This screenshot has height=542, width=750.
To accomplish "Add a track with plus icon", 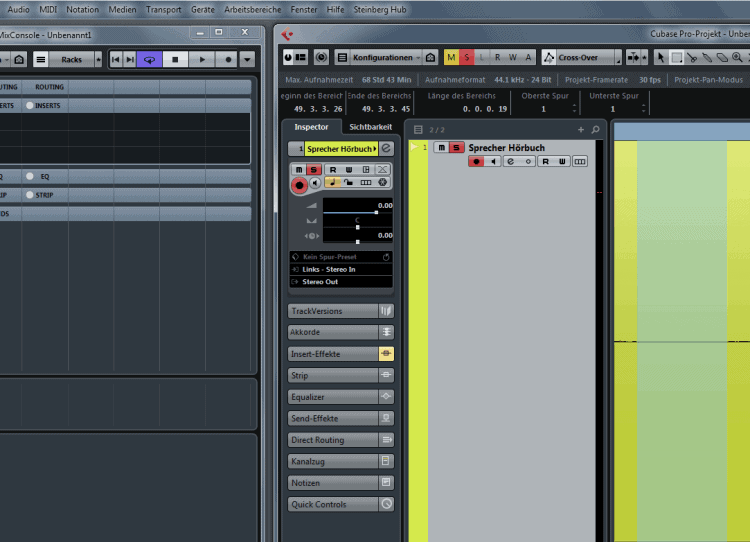I will pyautogui.click(x=580, y=130).
